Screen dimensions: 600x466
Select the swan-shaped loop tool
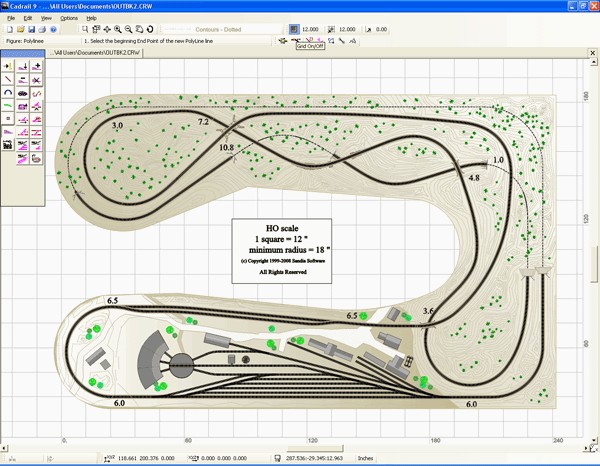point(36,158)
